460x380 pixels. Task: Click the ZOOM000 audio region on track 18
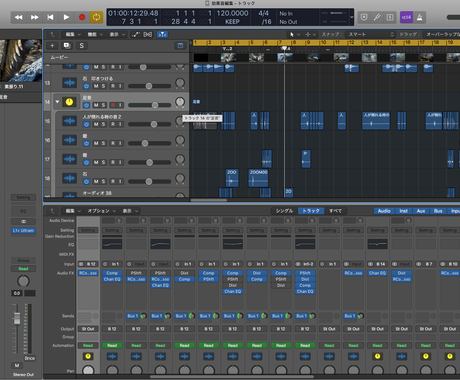pyautogui.click(x=258, y=178)
